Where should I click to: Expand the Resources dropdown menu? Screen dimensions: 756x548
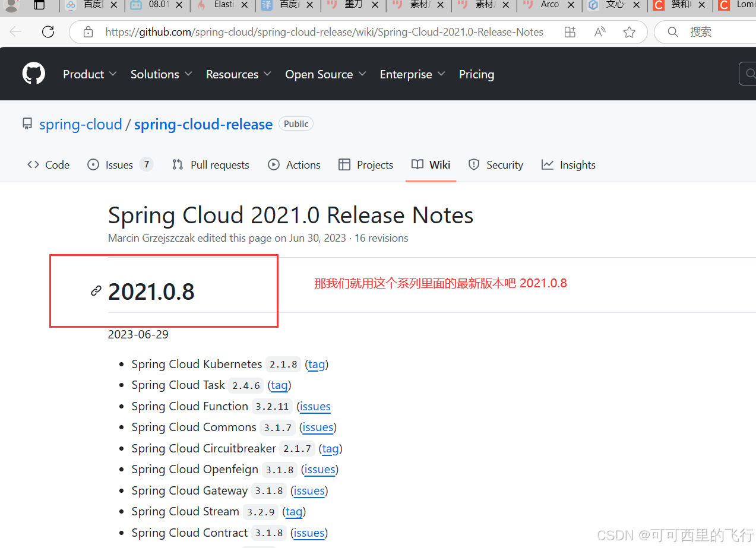tap(238, 74)
